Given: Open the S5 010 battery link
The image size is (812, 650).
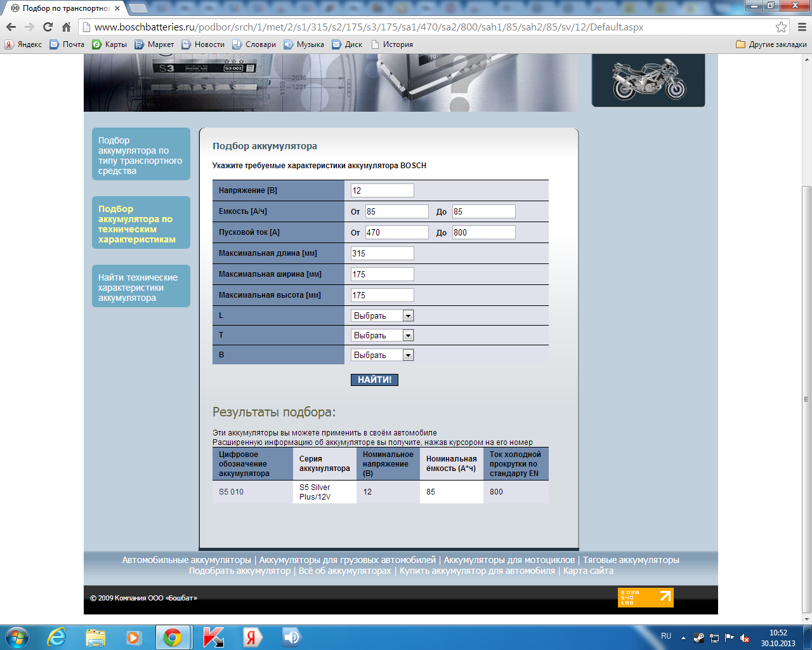Looking at the screenshot, I should tap(231, 492).
